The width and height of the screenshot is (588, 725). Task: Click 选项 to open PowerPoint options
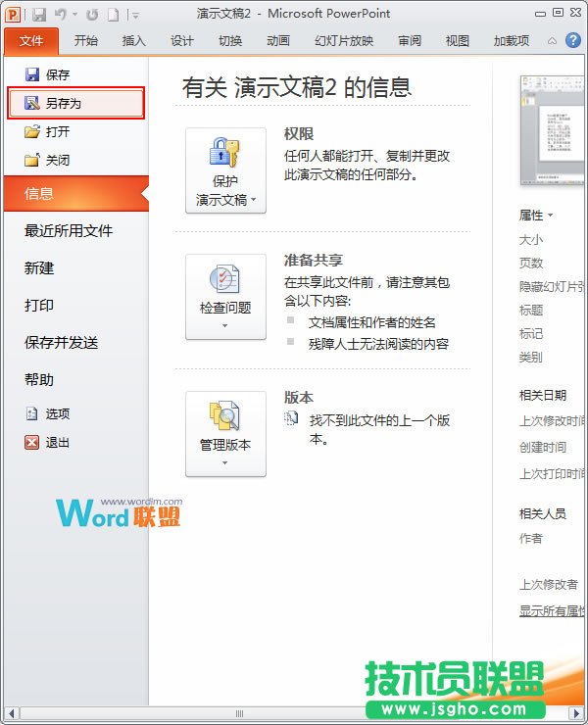pyautogui.click(x=76, y=413)
